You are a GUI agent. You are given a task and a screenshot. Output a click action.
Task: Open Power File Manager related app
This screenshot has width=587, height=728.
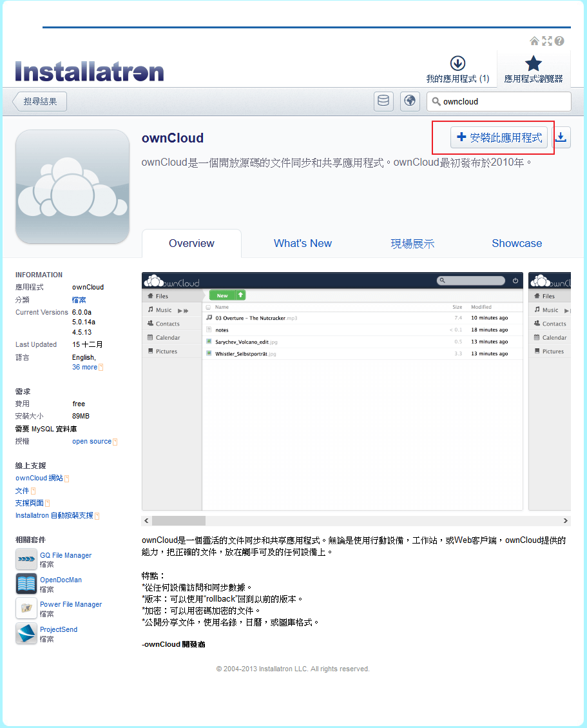tap(70, 604)
